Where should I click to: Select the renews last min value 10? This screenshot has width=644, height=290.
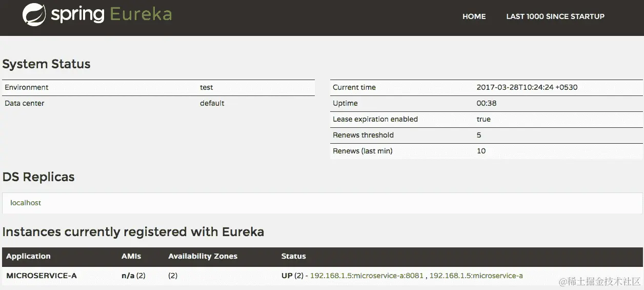point(481,151)
